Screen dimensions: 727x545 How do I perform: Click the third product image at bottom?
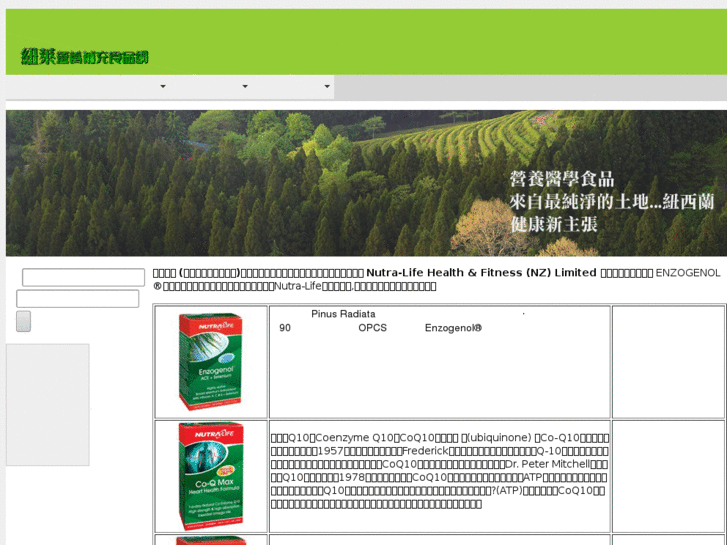(x=211, y=541)
